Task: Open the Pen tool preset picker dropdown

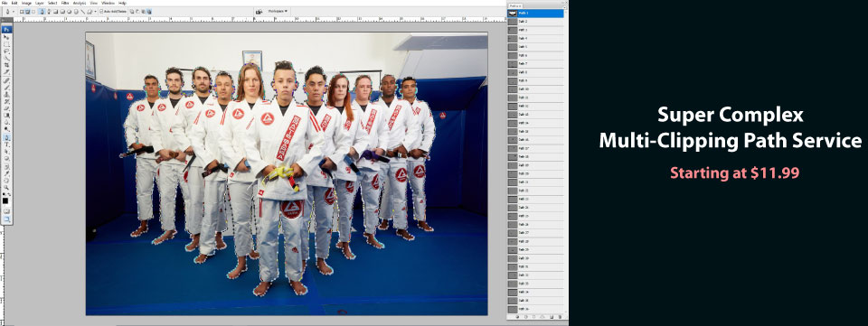Action: coord(14,11)
